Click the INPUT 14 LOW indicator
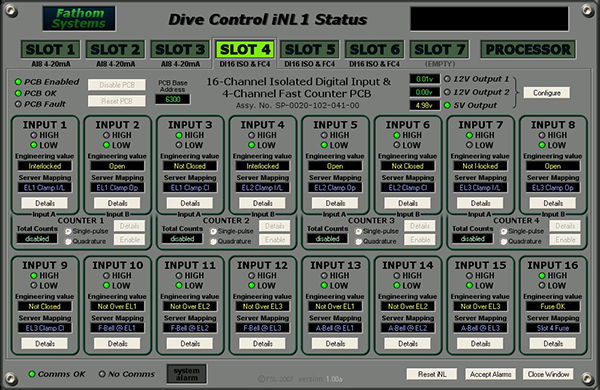The height and width of the screenshot is (390, 600). (397, 286)
